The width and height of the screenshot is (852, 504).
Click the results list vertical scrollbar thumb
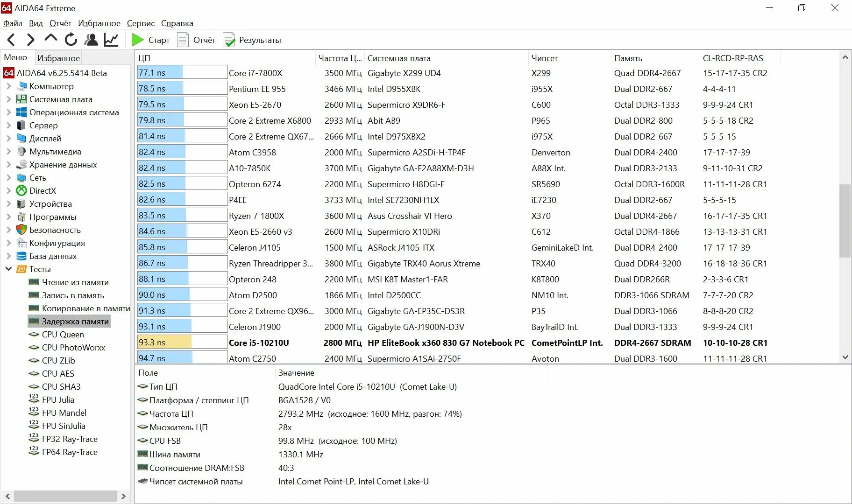[x=845, y=220]
